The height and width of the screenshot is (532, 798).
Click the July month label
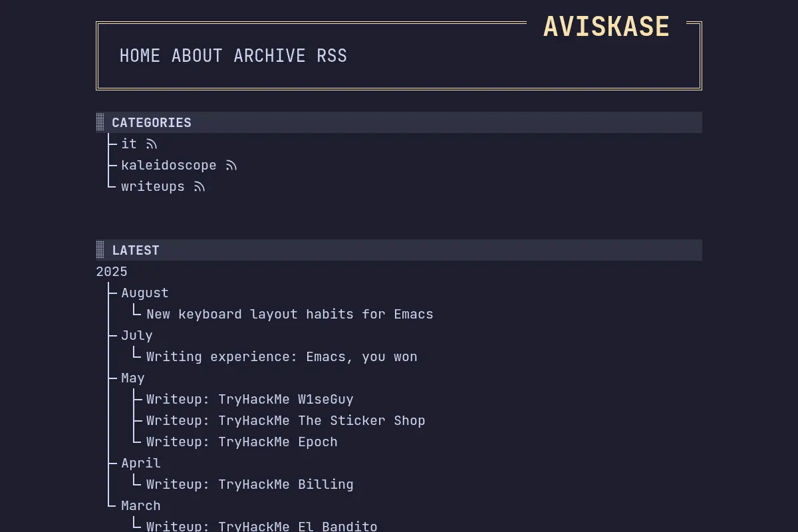tap(137, 335)
